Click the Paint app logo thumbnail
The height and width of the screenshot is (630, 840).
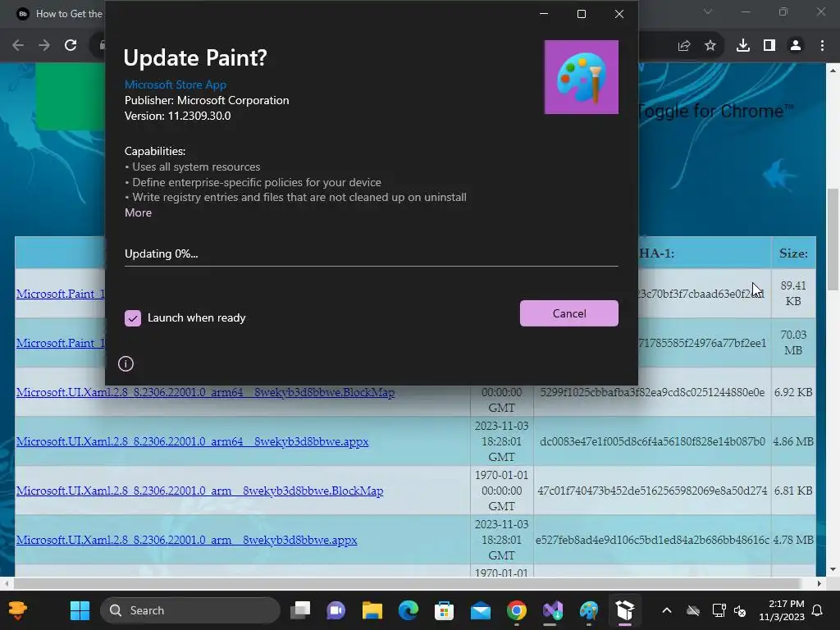[x=582, y=77]
